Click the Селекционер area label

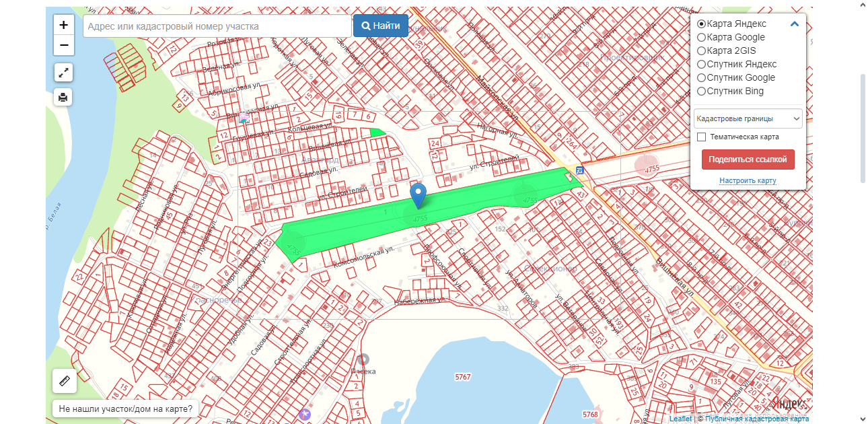click(x=550, y=269)
